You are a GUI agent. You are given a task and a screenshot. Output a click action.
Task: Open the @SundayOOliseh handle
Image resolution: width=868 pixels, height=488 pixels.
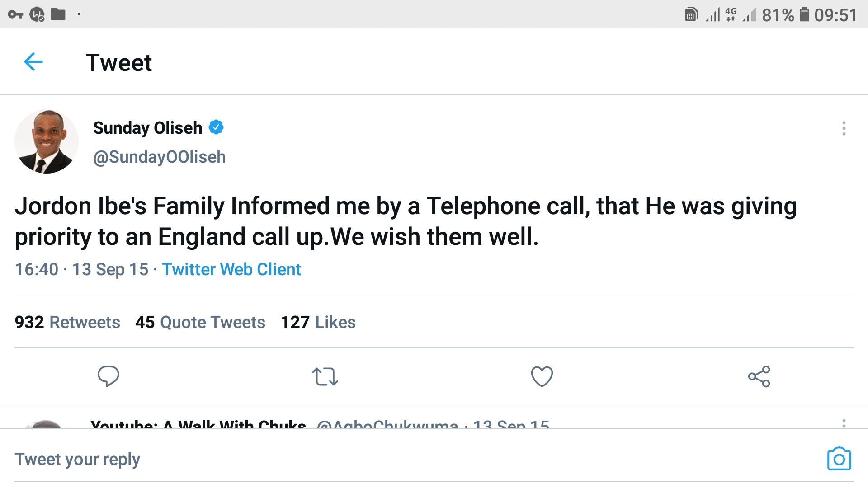pos(159,157)
